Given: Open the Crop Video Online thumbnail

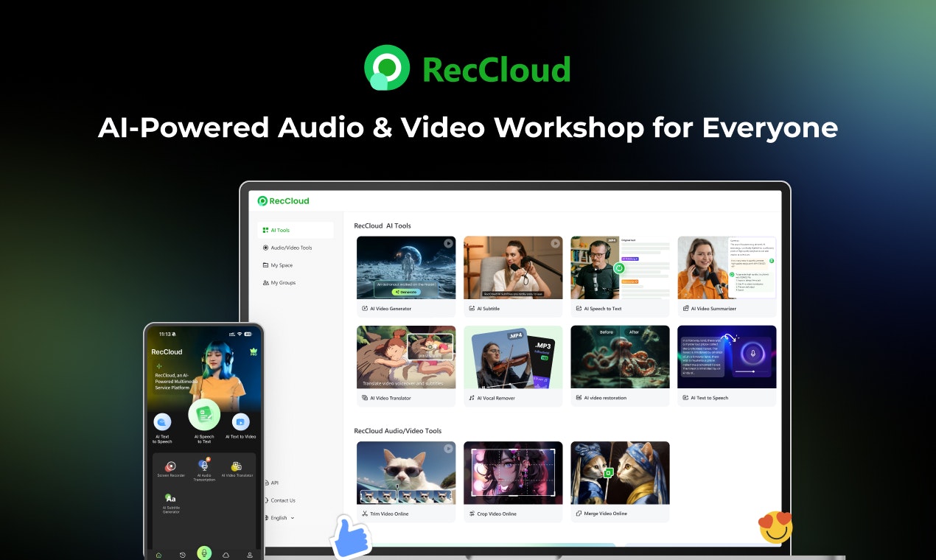Looking at the screenshot, I should click(x=513, y=472).
